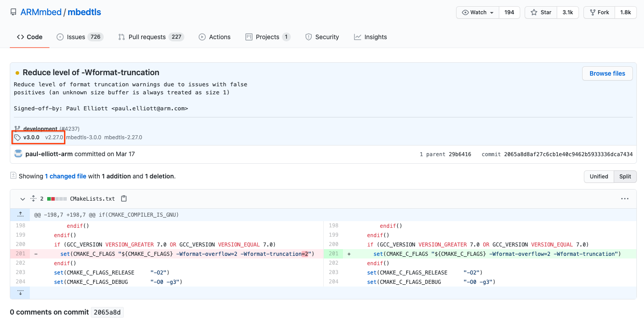
Task: Click the repository book icon beside ARMmbed
Action: coord(13,12)
